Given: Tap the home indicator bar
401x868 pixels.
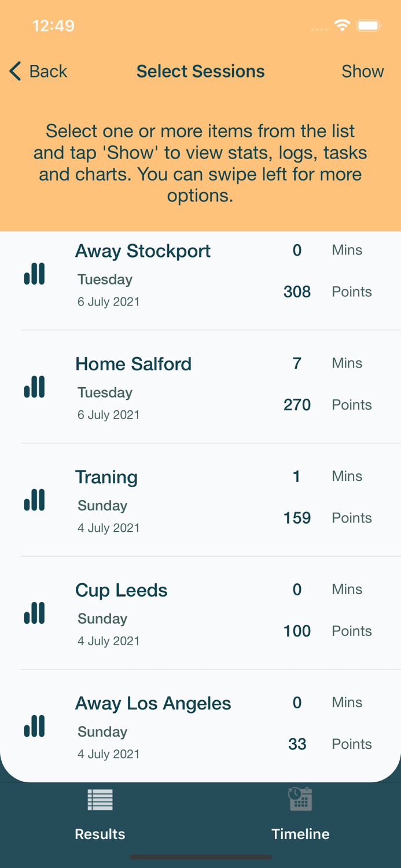Looking at the screenshot, I should (x=200, y=856).
